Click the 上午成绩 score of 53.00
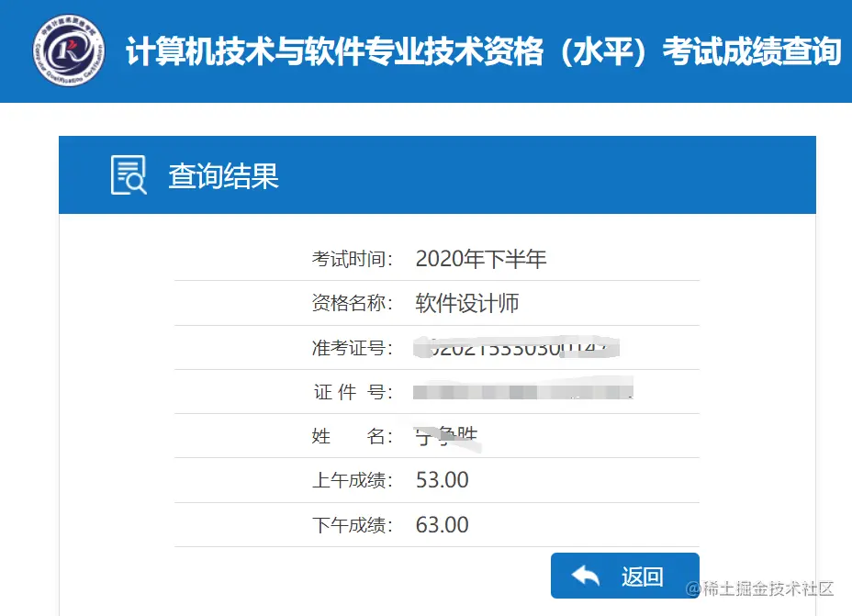Screen dimensions: 852x616 pos(442,479)
